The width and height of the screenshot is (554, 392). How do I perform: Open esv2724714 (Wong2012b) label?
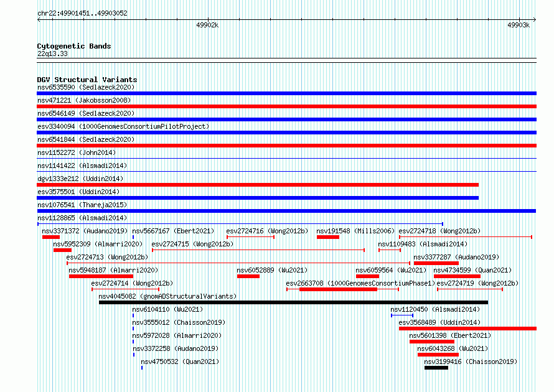pyautogui.click(x=132, y=283)
